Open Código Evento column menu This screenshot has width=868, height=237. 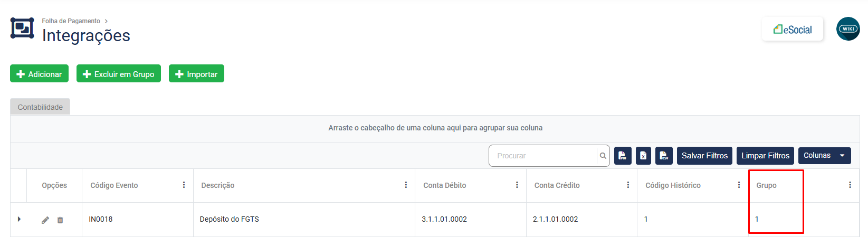click(x=184, y=185)
